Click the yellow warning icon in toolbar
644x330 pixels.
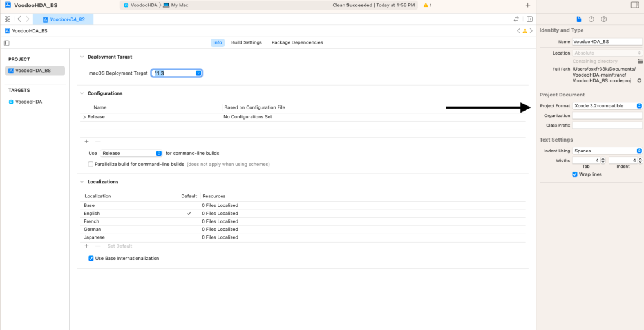coord(426,5)
